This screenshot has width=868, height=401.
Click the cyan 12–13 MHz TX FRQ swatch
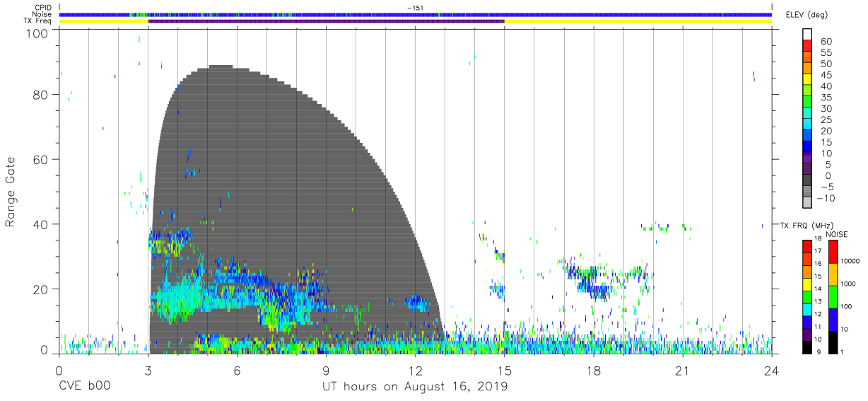tap(807, 308)
